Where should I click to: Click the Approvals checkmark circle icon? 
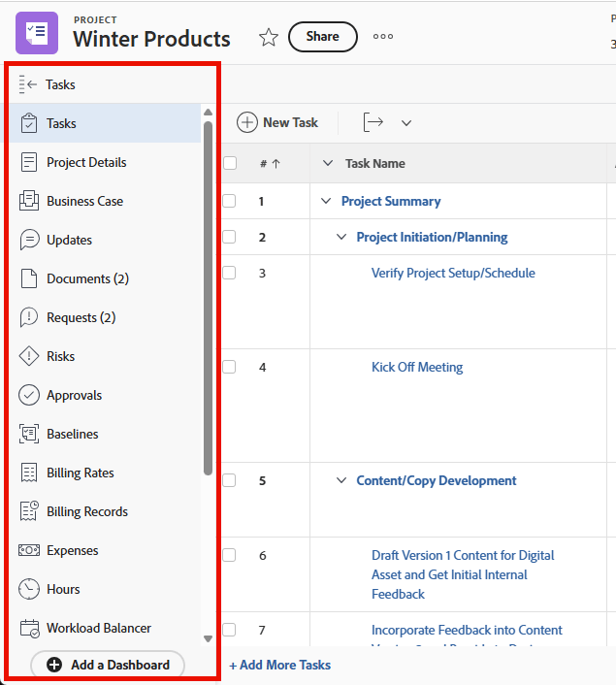pyautogui.click(x=29, y=395)
